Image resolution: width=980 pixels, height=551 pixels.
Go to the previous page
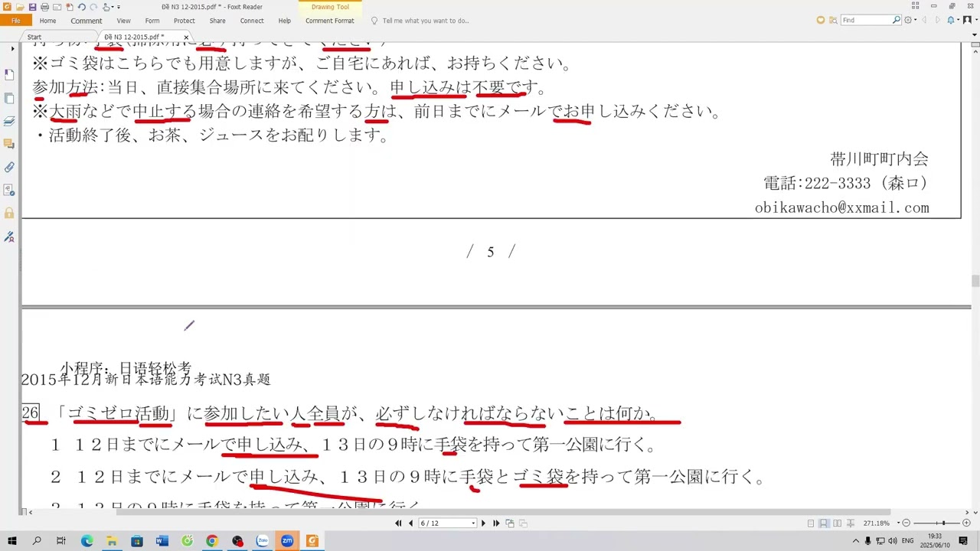click(x=411, y=523)
